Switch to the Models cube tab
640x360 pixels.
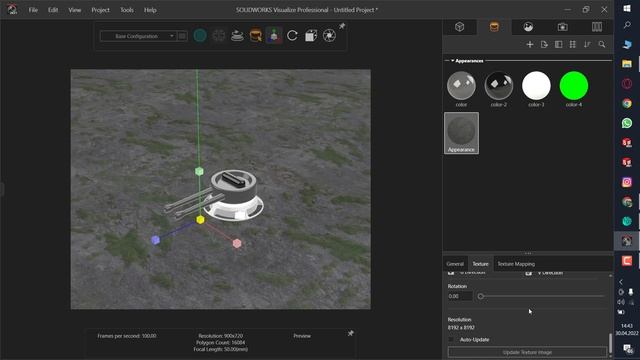(x=460, y=27)
